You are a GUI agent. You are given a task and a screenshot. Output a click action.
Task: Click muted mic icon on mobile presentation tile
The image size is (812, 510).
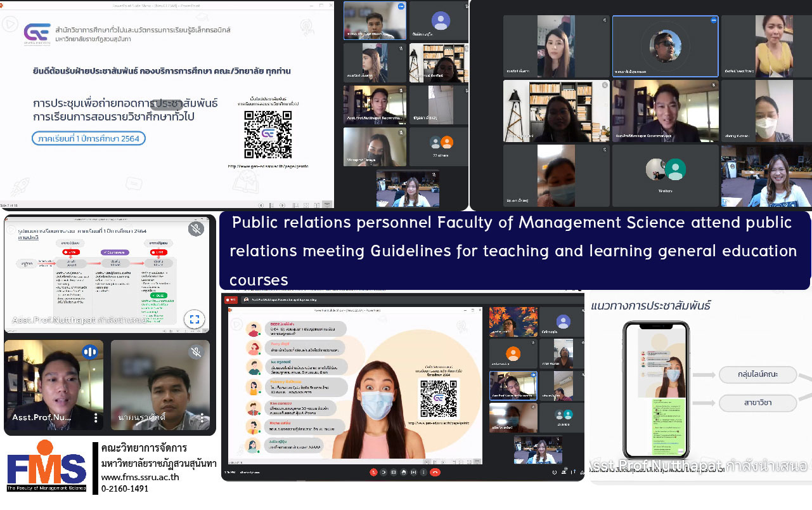click(x=195, y=228)
